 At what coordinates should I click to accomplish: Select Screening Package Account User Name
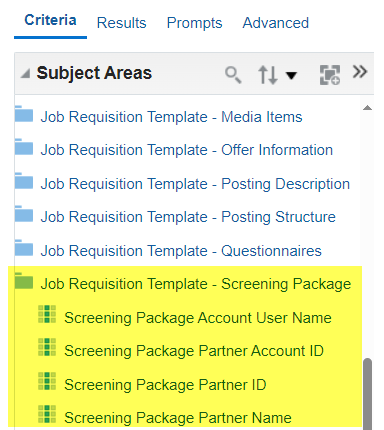click(198, 318)
